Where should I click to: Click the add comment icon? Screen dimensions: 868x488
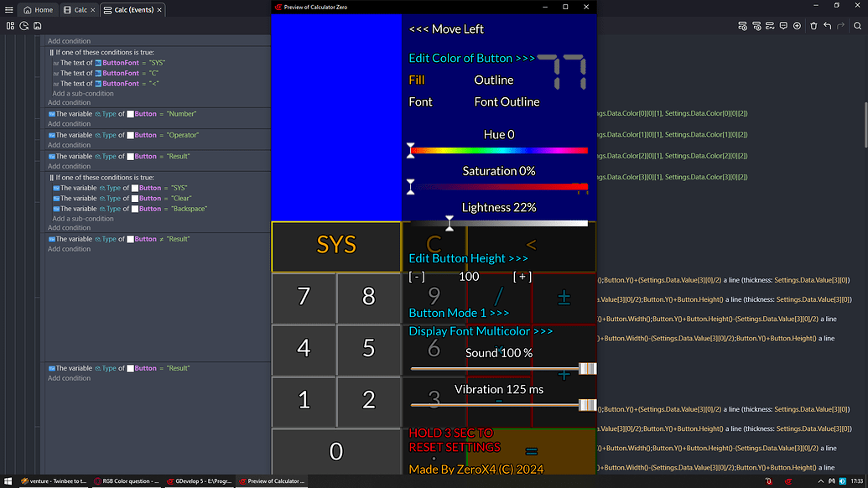783,26
